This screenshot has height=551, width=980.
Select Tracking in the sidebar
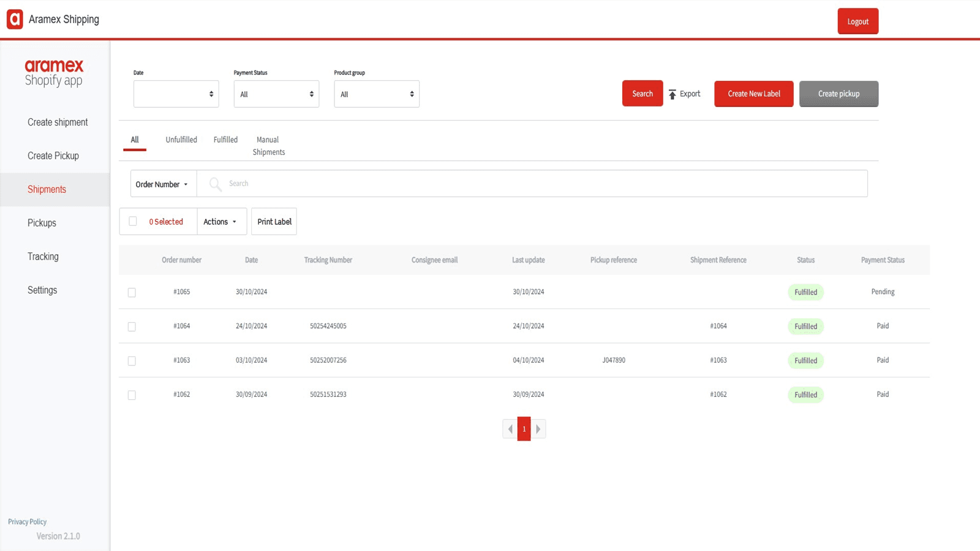(43, 256)
